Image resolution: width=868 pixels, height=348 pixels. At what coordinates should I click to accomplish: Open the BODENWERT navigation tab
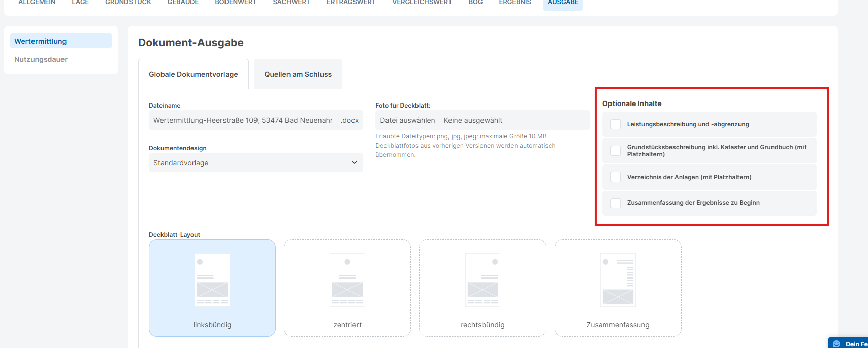tap(235, 3)
